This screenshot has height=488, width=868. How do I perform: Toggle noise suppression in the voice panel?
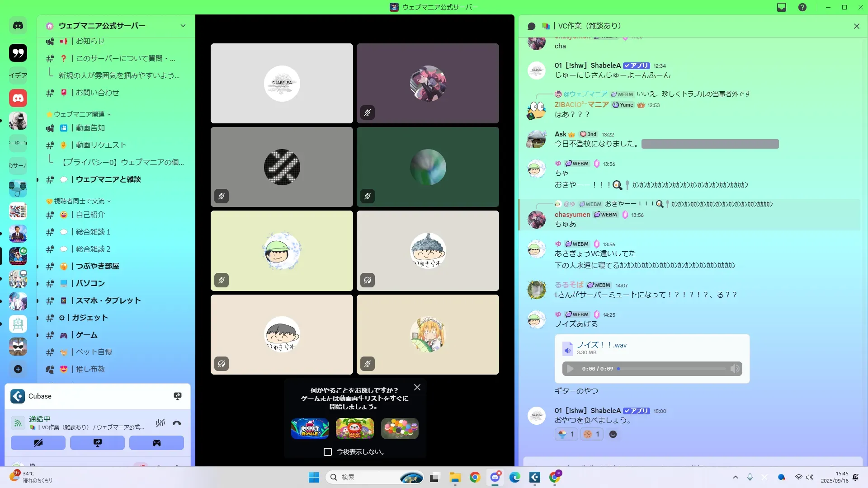coord(160,423)
